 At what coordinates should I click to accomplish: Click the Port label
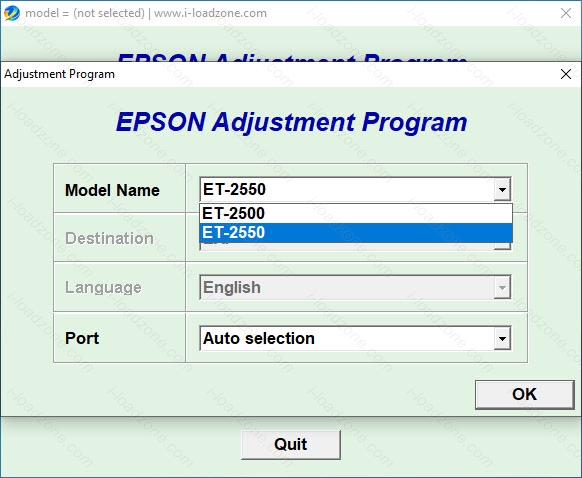click(82, 338)
